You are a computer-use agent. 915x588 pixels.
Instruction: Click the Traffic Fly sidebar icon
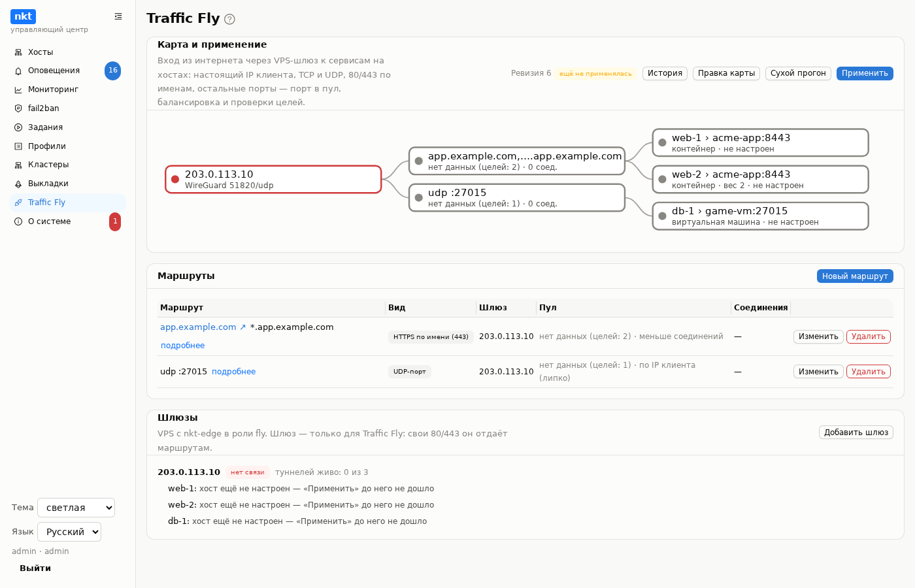tap(18, 203)
